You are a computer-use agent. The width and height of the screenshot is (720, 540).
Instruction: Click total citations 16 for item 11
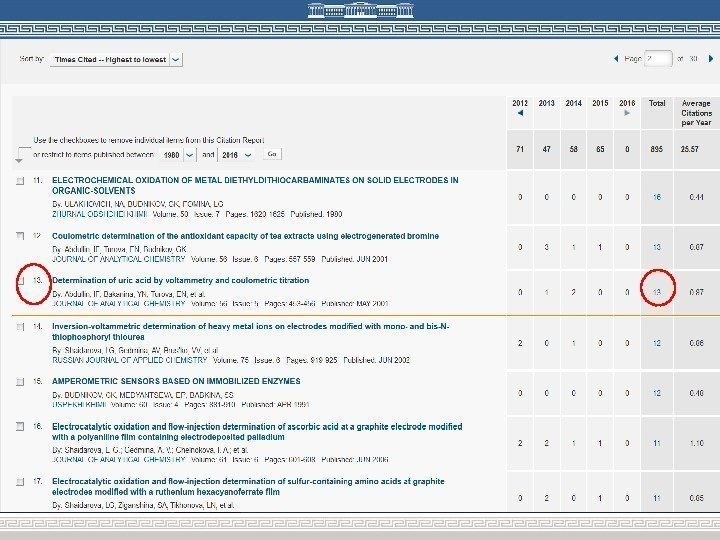point(657,197)
